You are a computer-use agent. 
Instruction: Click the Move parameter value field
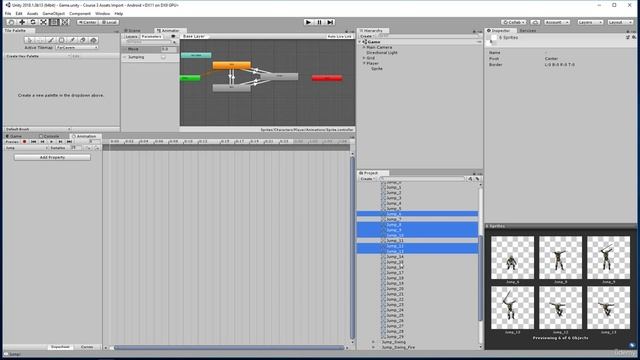pyautogui.click(x=169, y=49)
